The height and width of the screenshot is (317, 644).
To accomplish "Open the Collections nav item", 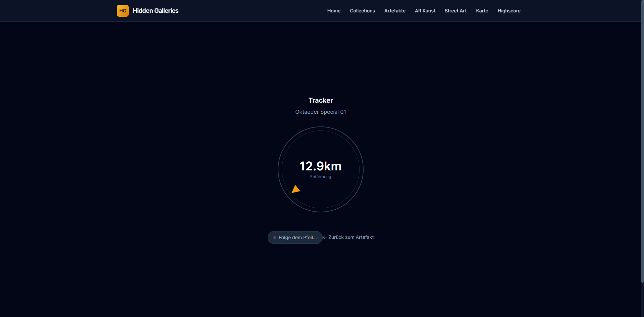I will 362,11.
